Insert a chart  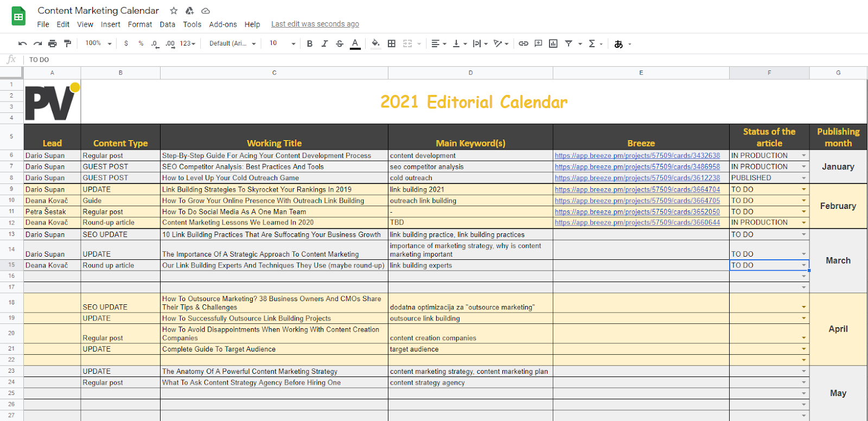553,43
